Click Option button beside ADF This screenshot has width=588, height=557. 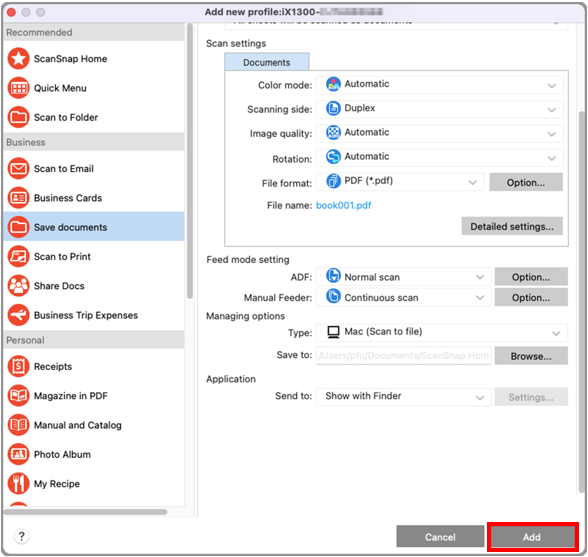[531, 277]
